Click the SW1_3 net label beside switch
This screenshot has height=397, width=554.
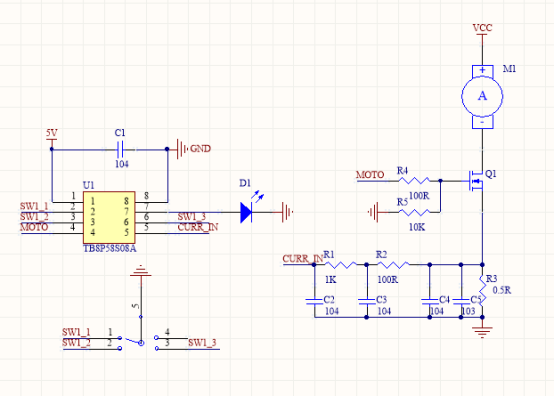[x=202, y=343]
